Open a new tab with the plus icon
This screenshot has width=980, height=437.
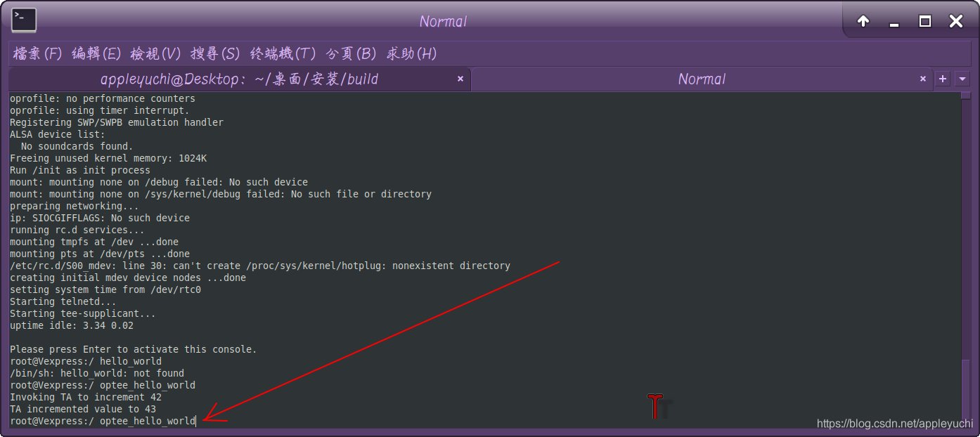pos(942,79)
